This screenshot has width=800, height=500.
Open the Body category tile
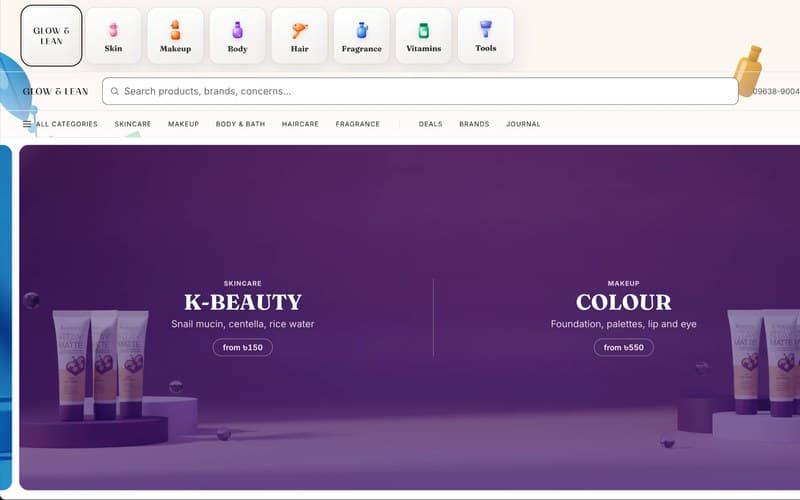[237, 36]
